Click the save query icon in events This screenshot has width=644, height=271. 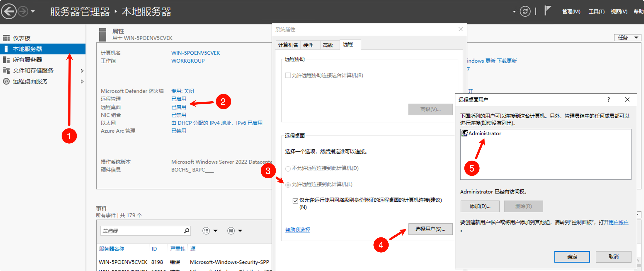[231, 231]
